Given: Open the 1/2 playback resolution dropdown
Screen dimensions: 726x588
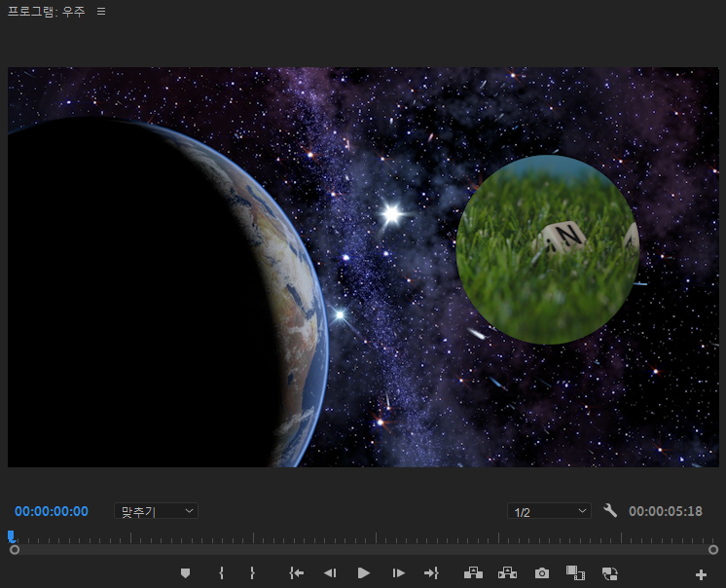Looking at the screenshot, I should pyautogui.click(x=549, y=511).
